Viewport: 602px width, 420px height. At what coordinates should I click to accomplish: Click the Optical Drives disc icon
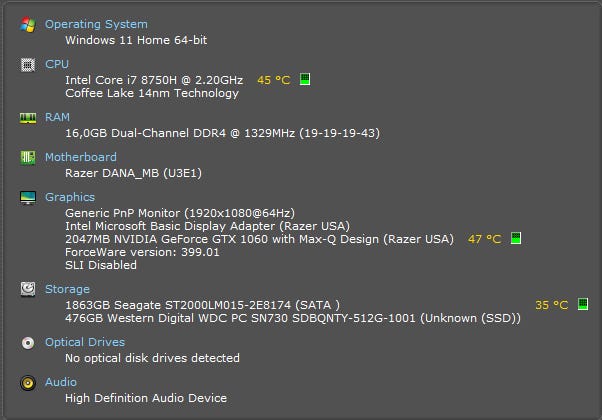point(28,342)
